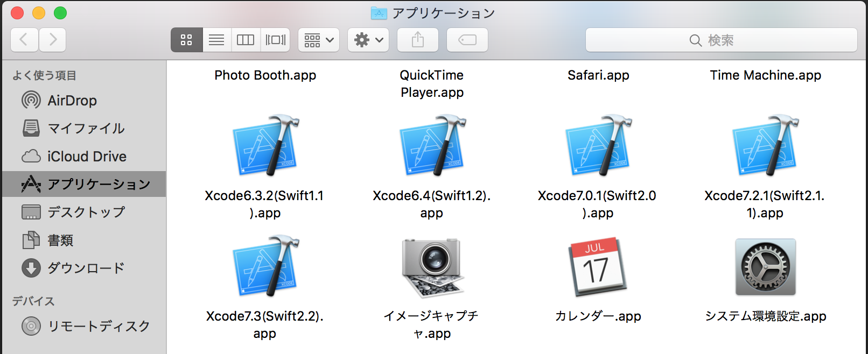The width and height of the screenshot is (868, 354).
Task: Focus the 検索 search field
Action: pos(721,40)
